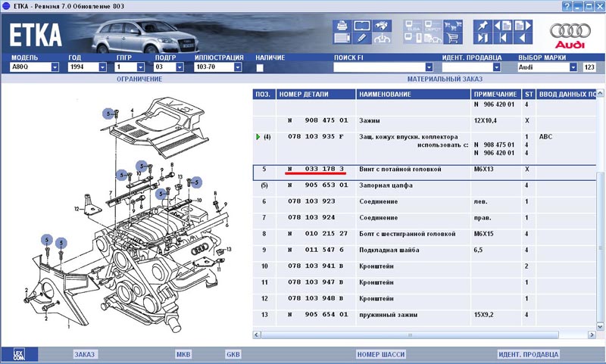This screenshot has height=364, width=606.
Task: Switch to the НОМЕР ШАССИ tab
Action: click(x=380, y=354)
